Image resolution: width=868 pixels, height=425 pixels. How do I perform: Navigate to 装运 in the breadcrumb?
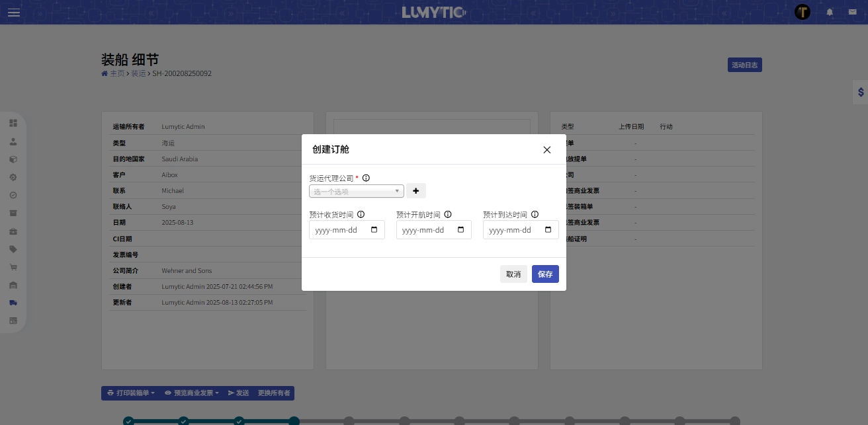(x=138, y=73)
